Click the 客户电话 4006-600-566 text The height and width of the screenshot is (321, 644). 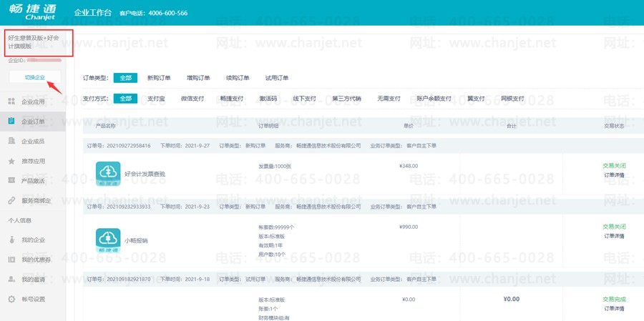point(153,13)
